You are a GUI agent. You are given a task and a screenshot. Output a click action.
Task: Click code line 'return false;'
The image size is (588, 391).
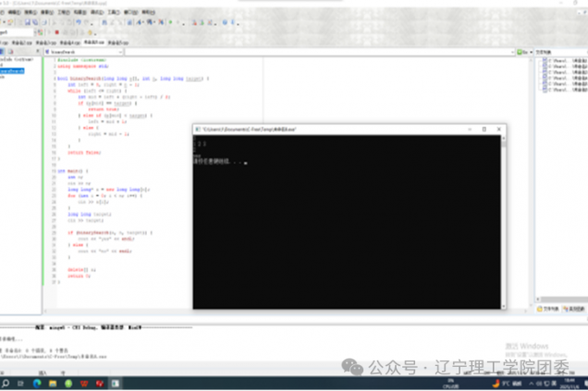[x=84, y=153]
